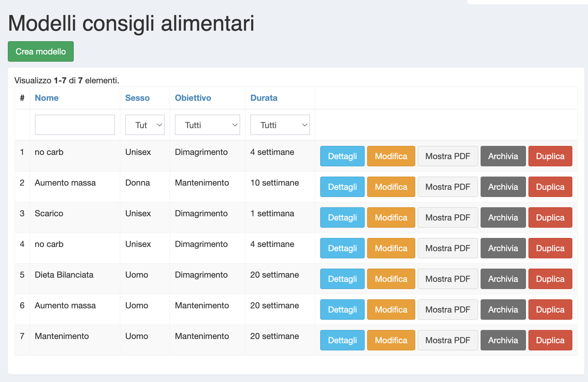Duplicate the Mantenimento model
This screenshot has height=382, width=588.
(x=550, y=340)
